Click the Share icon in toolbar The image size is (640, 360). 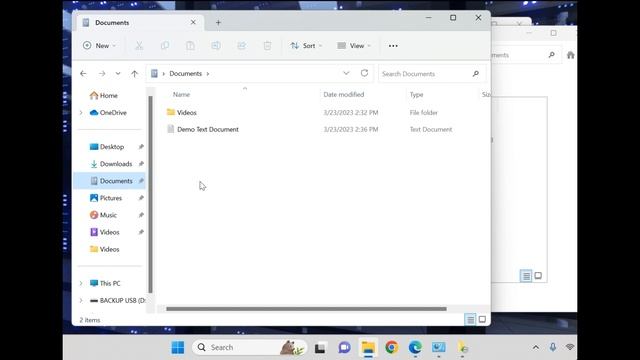(242, 46)
